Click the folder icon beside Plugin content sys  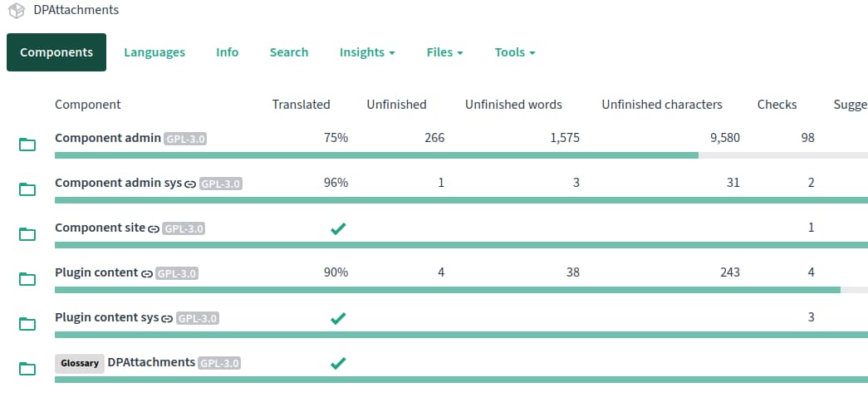pyautogui.click(x=27, y=324)
